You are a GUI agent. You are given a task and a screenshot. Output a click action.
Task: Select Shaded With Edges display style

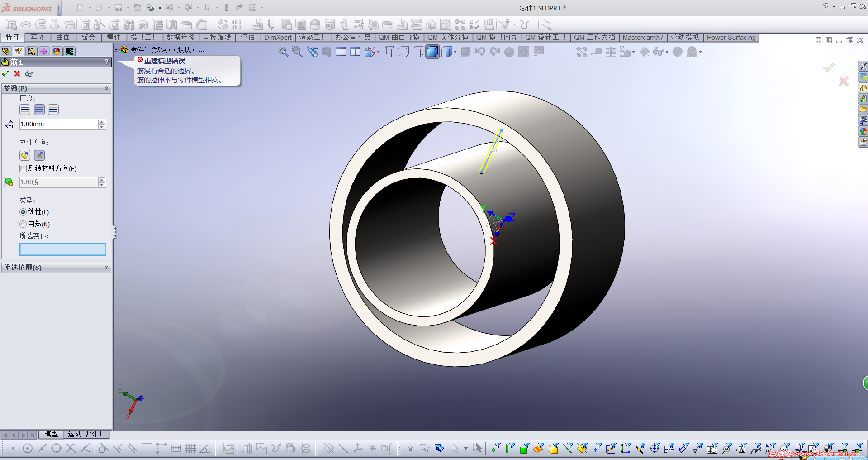(432, 52)
